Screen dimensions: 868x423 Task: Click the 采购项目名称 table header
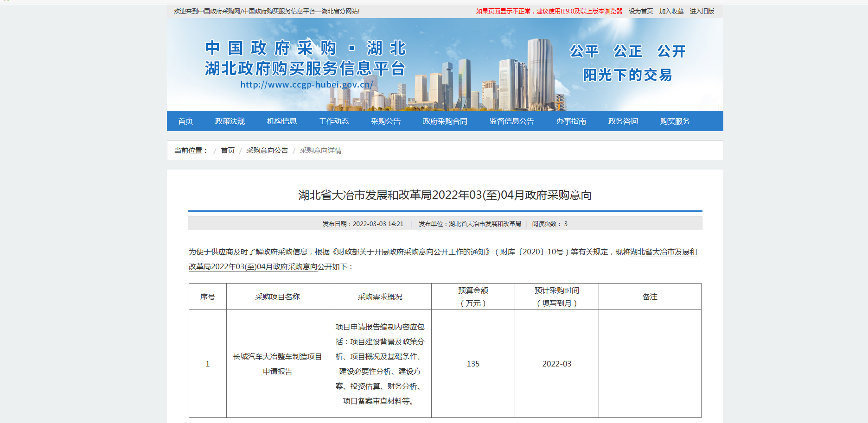(x=278, y=297)
